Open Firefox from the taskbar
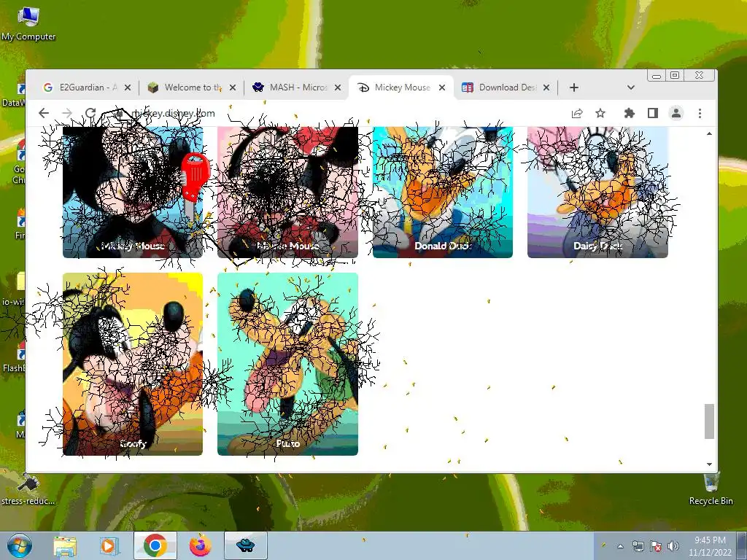 [x=200, y=545]
